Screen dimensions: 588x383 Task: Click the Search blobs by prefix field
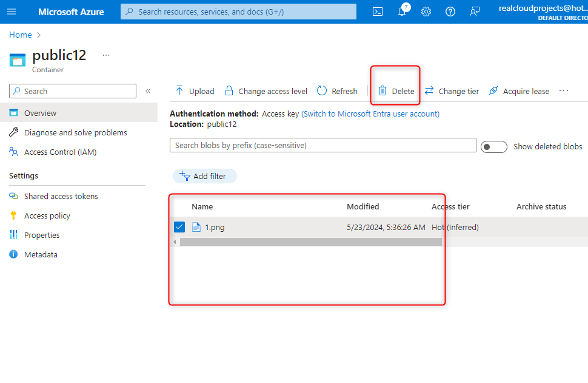[322, 146]
